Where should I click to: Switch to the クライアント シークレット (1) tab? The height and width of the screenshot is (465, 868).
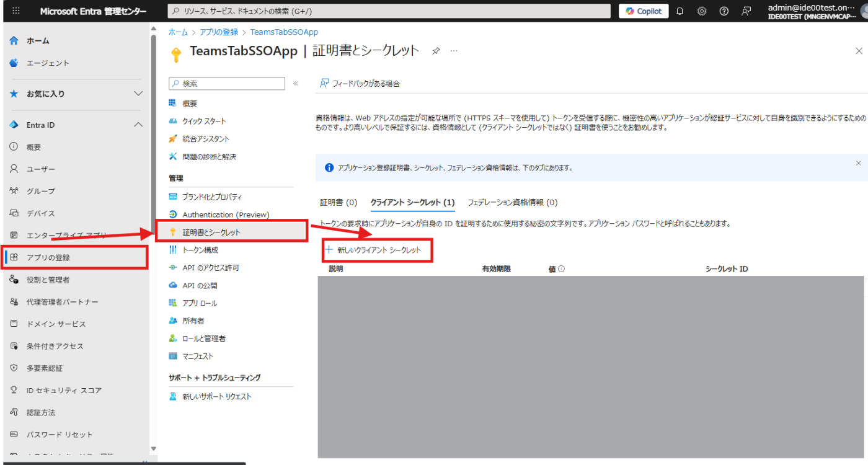point(413,203)
